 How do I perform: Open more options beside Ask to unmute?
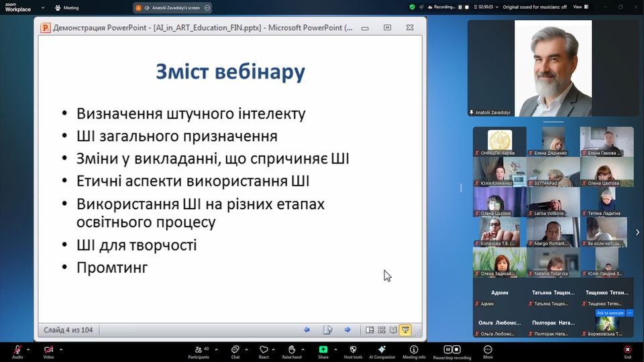630,313
